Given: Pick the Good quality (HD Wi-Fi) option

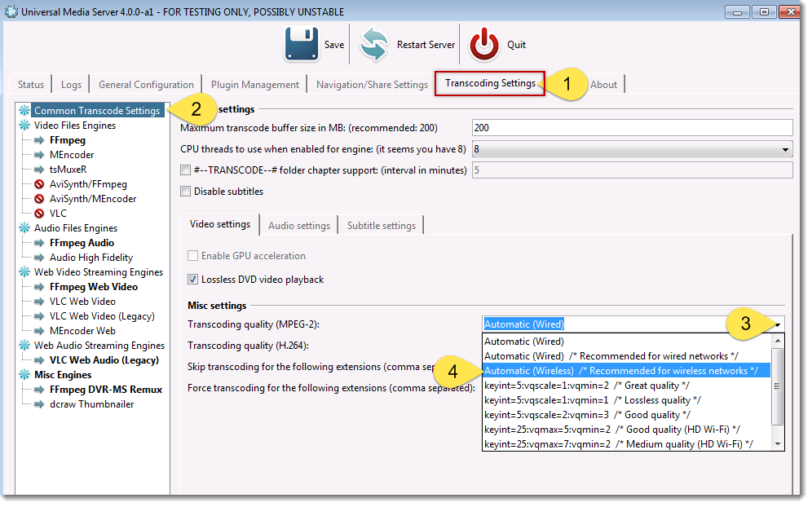Looking at the screenshot, I should click(x=626, y=430).
